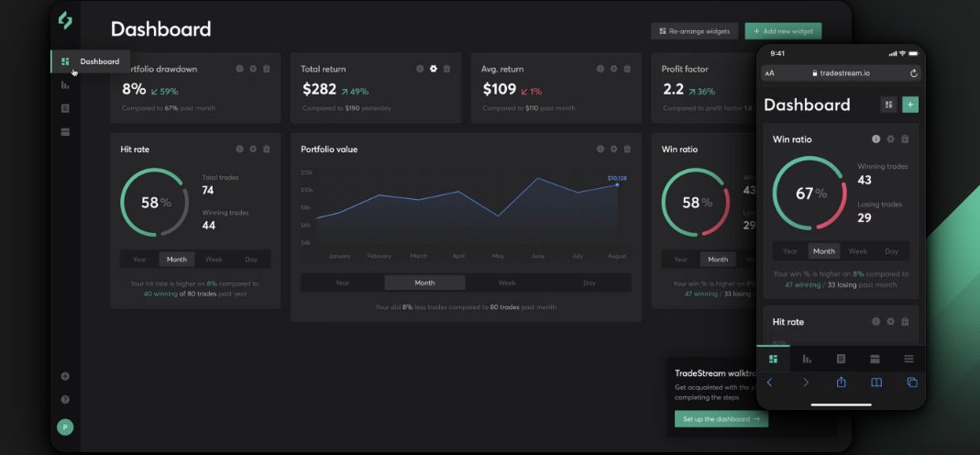Open settings gear on Avg. return widget

[x=613, y=69]
